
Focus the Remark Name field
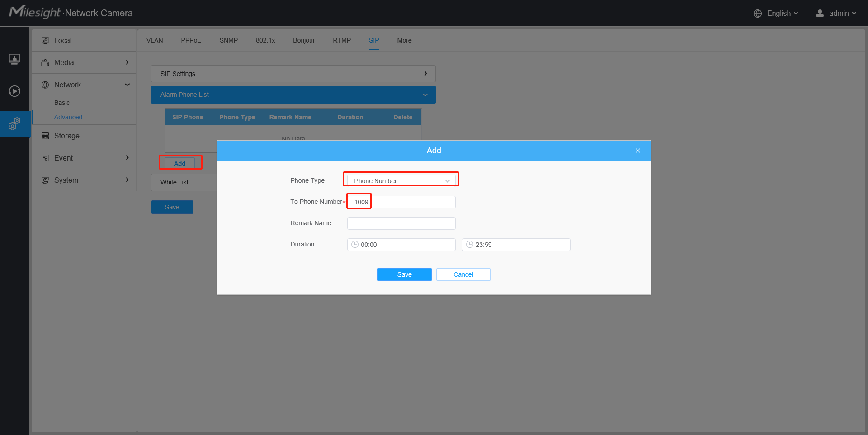pos(401,223)
